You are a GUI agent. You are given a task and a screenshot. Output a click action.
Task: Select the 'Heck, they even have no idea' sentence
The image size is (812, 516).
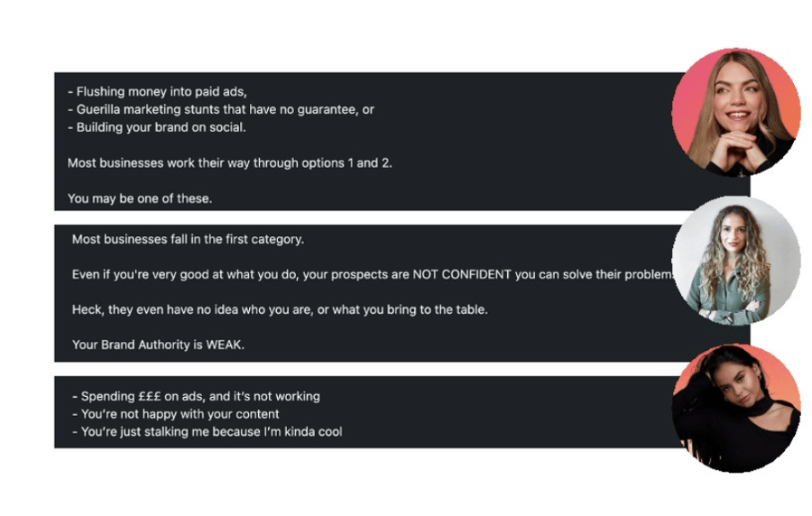tap(280, 310)
